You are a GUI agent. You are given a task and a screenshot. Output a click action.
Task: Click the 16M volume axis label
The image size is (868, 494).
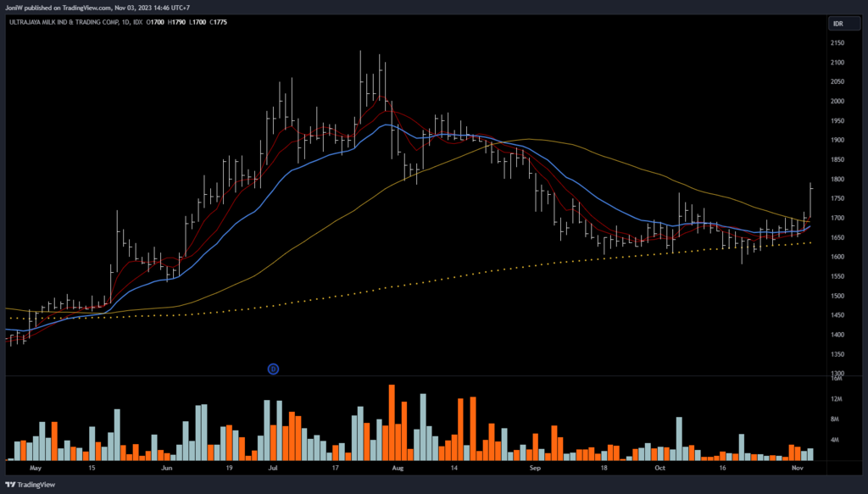pyautogui.click(x=836, y=379)
